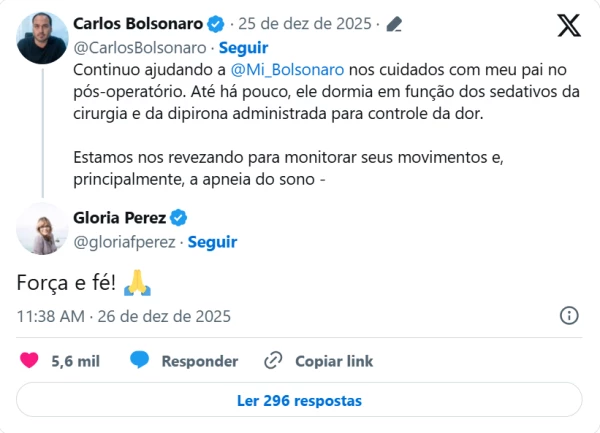Click the X logo
Image resolution: width=600 pixels, height=433 pixels.
coord(569,25)
